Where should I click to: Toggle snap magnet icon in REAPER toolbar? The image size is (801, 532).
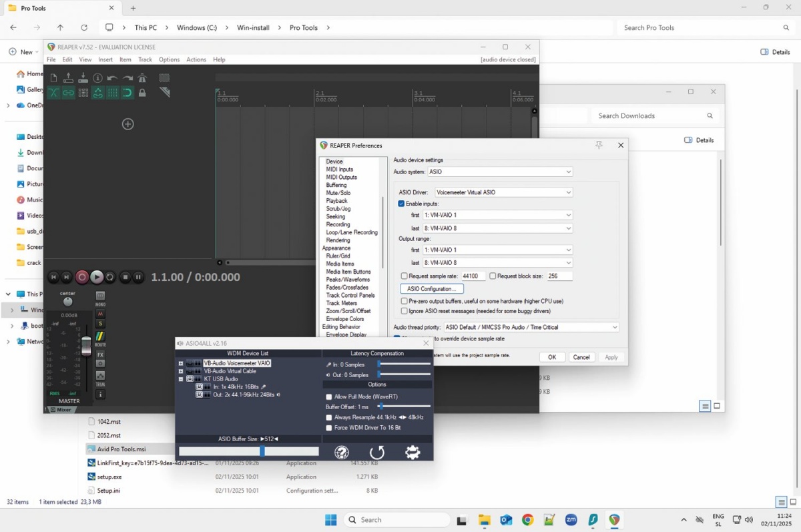127,93
